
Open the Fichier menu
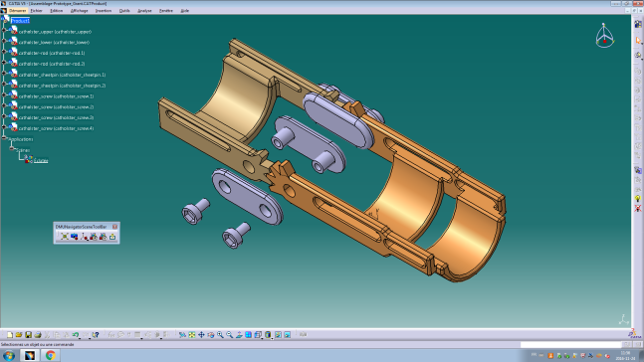pos(37,11)
